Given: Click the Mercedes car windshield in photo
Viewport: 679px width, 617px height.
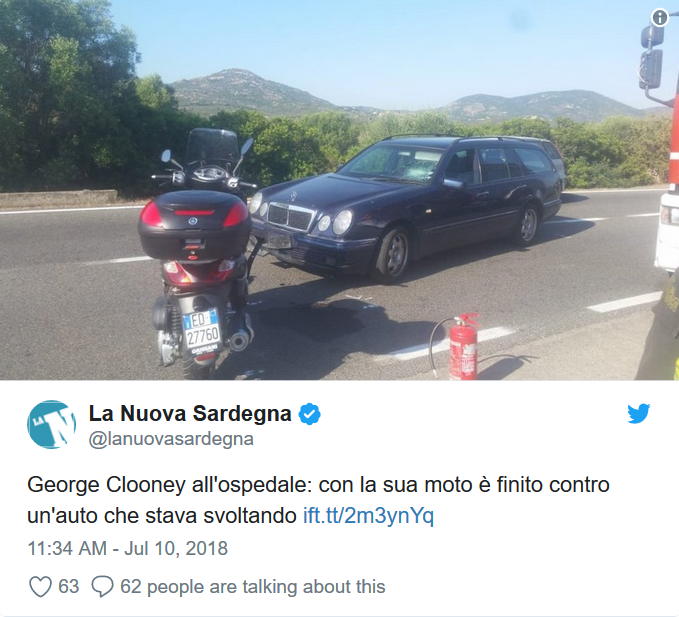Looking at the screenshot, I should (x=393, y=164).
